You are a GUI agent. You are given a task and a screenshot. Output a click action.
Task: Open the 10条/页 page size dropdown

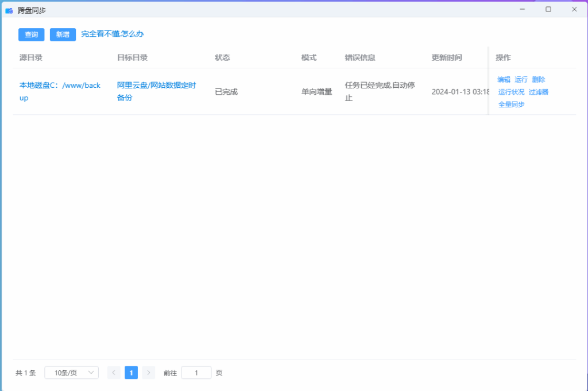(x=71, y=372)
